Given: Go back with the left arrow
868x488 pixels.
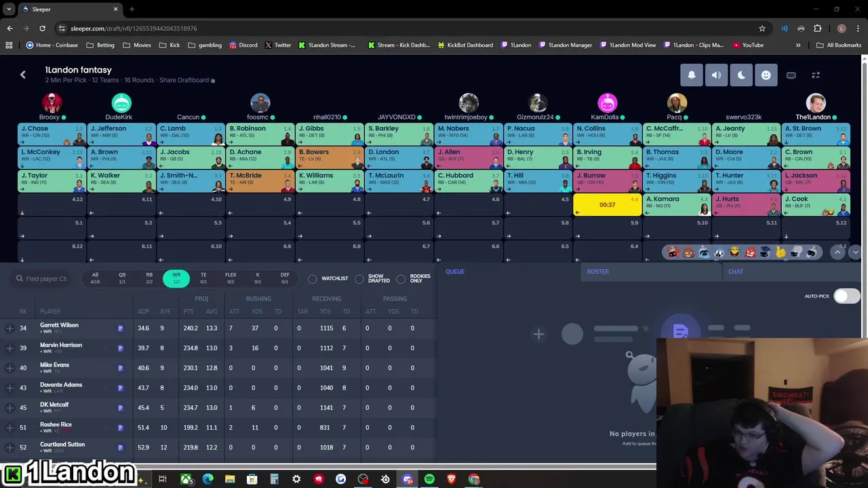Looking at the screenshot, I should (22, 75).
